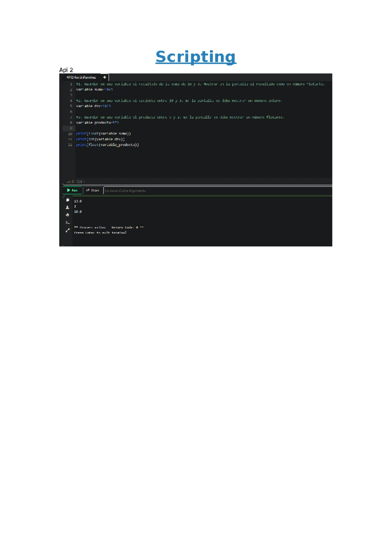Select code line 'variable_producto=5*2'
Viewport: 392px width, 554px height.
97,123
